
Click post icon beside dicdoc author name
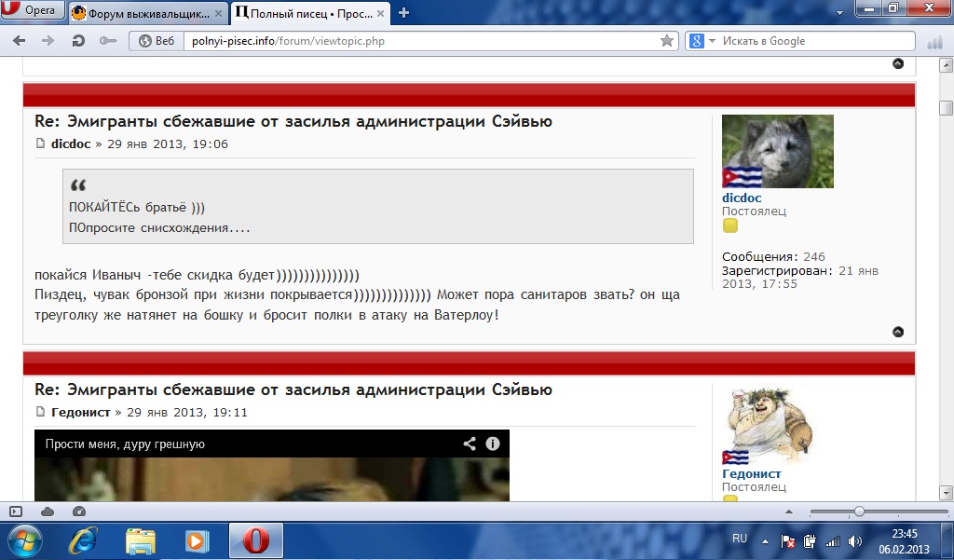41,143
